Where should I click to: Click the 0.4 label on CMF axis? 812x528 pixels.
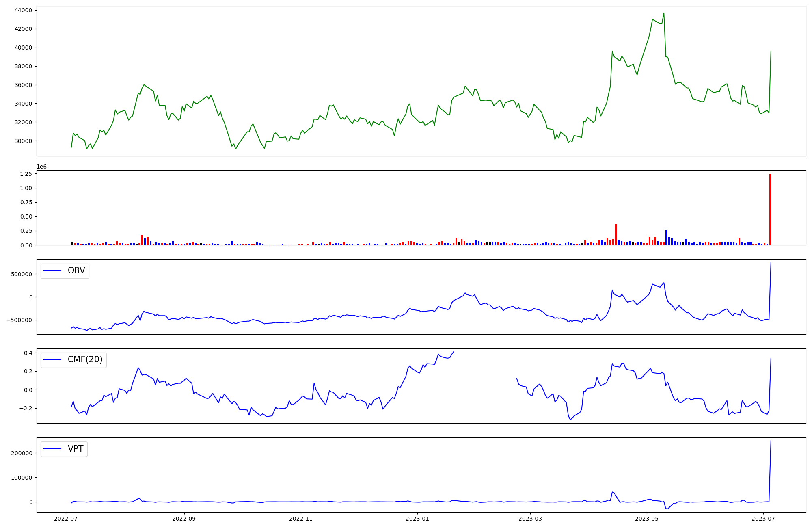point(28,353)
